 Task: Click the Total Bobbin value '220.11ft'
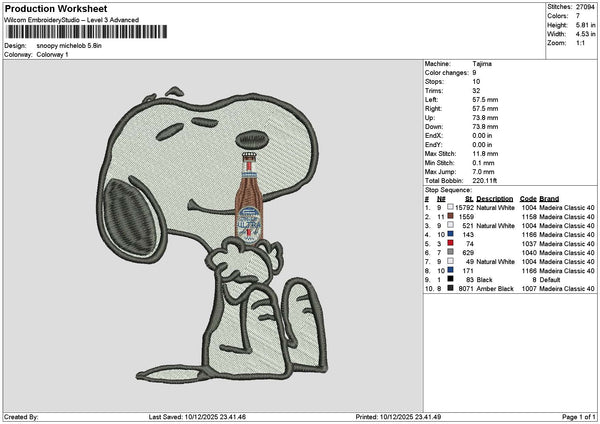tap(484, 181)
